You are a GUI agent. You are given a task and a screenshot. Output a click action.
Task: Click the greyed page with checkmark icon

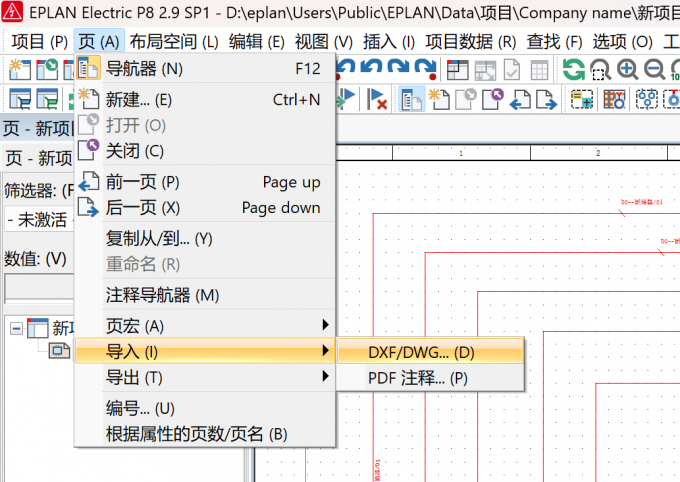pos(512,69)
